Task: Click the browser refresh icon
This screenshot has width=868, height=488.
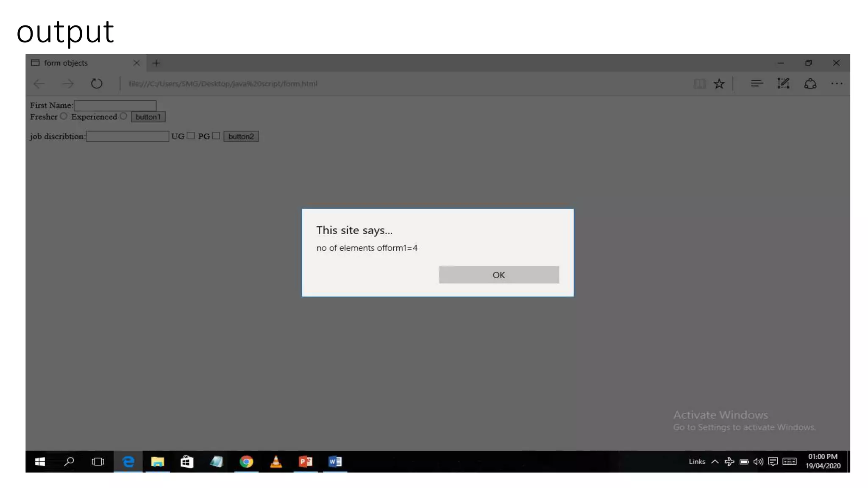Action: click(97, 83)
